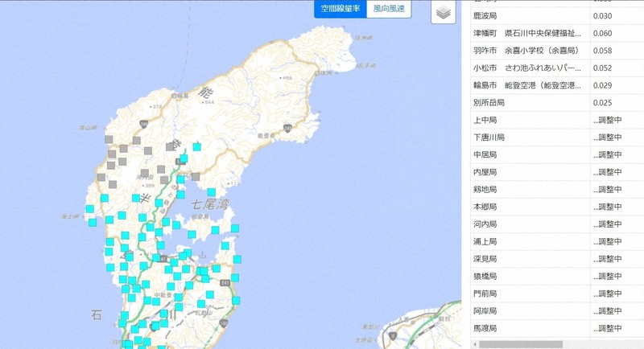The width and height of the screenshot is (644, 349).
Task: Click the northwesternmost grey station marker
Action: pos(109,139)
